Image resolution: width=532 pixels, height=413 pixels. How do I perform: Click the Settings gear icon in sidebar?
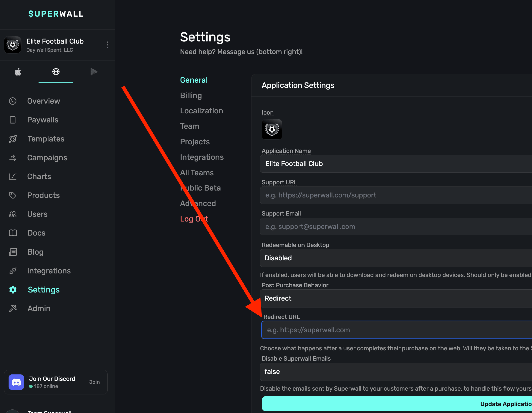(x=13, y=289)
